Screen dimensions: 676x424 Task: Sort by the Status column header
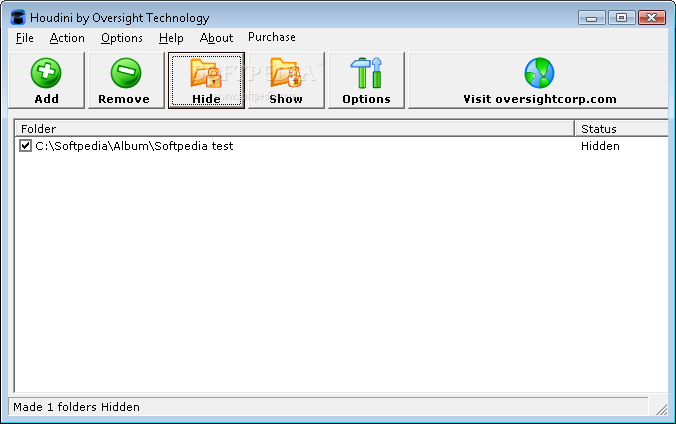coord(622,129)
